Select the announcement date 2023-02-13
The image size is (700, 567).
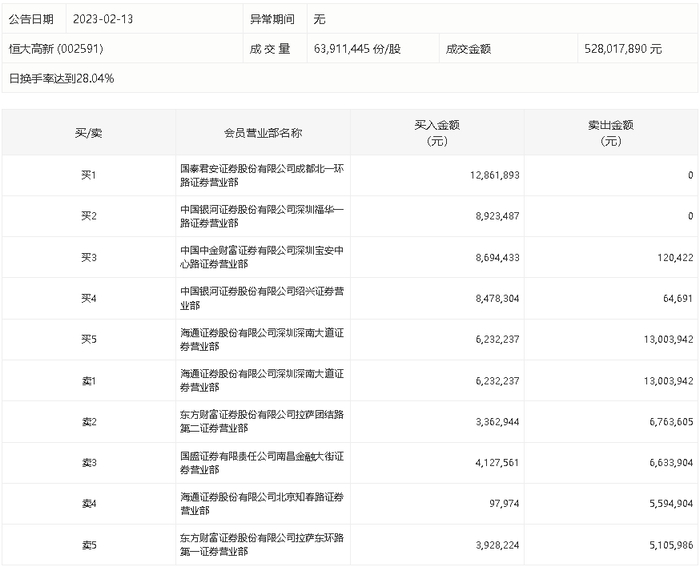[x=103, y=19]
